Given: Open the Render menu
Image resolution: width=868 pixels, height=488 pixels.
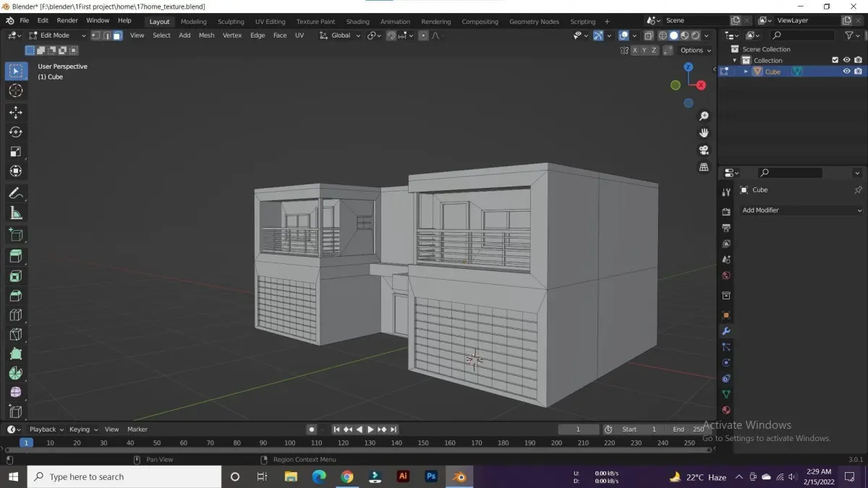Looking at the screenshot, I should pos(67,21).
